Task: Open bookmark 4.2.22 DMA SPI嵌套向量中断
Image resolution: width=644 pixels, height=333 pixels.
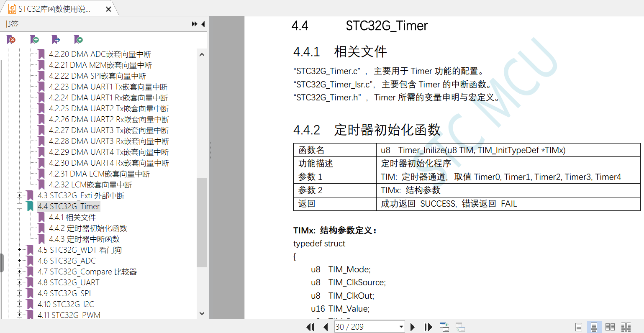Action: [97, 76]
